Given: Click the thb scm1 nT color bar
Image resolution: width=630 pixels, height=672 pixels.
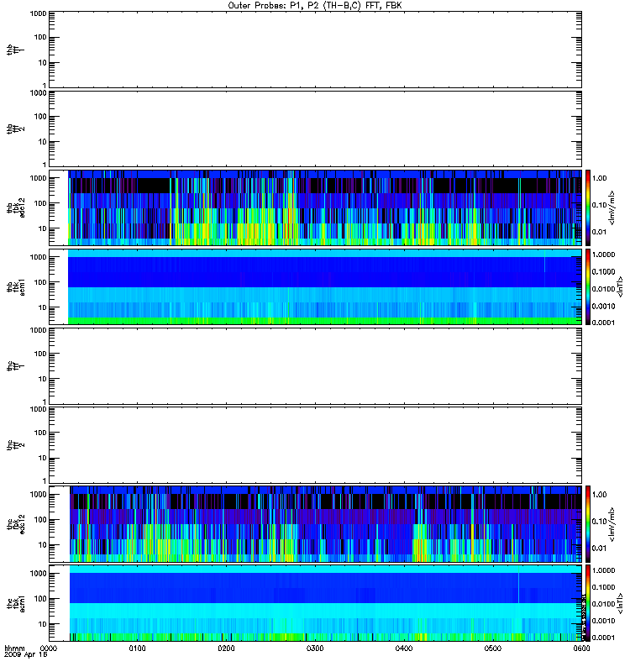Looking at the screenshot, I should [x=588, y=286].
